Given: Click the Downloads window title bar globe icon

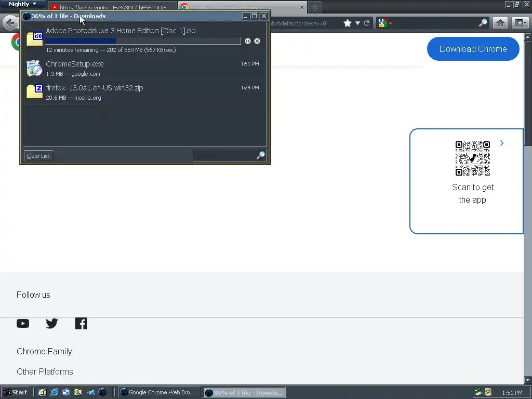Looking at the screenshot, I should point(26,16).
